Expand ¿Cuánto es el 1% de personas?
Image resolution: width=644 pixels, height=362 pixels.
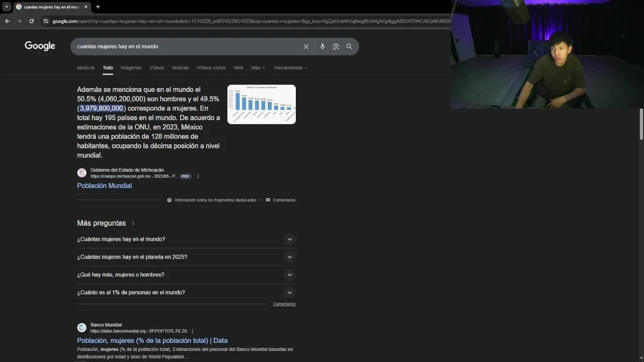coord(186,292)
